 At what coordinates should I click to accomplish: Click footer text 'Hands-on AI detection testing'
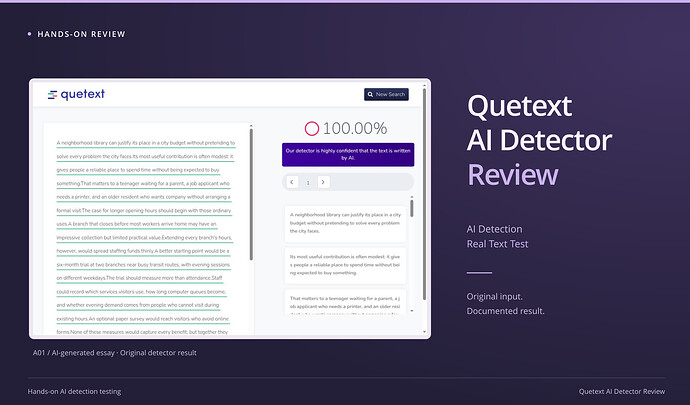point(74,391)
